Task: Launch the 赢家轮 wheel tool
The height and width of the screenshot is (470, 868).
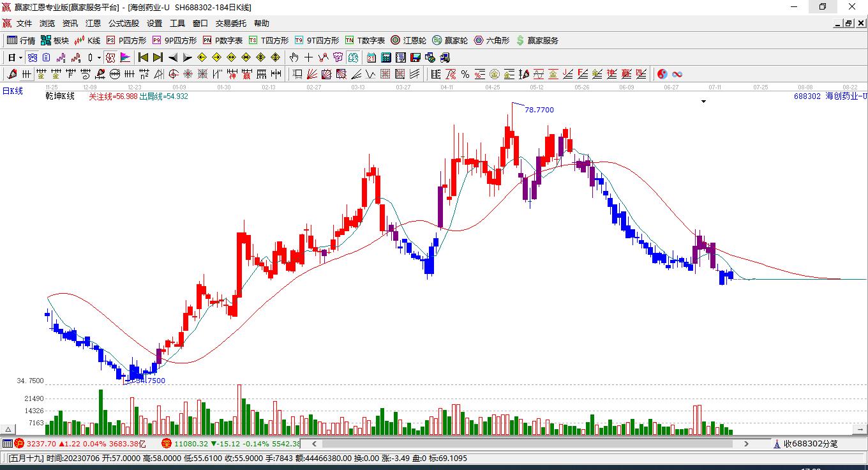Action: tap(450, 40)
